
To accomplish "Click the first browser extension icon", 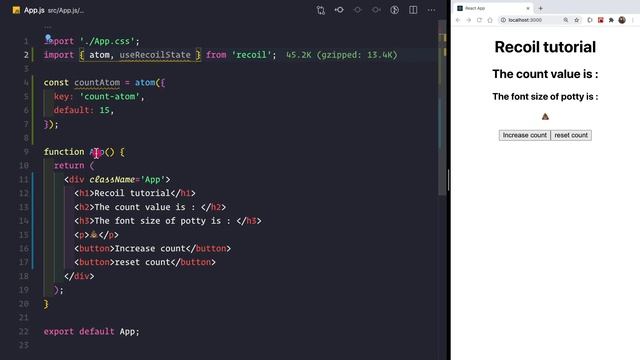I will coord(590,20).
